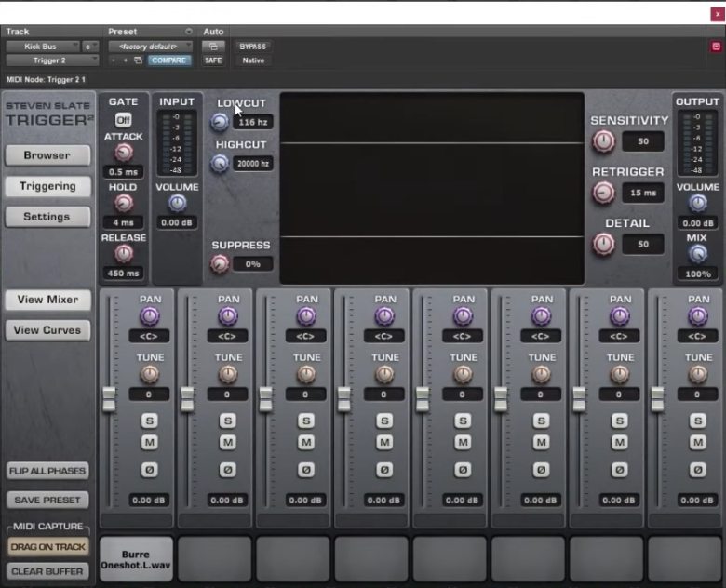Click the Input Volume knob

(177, 203)
